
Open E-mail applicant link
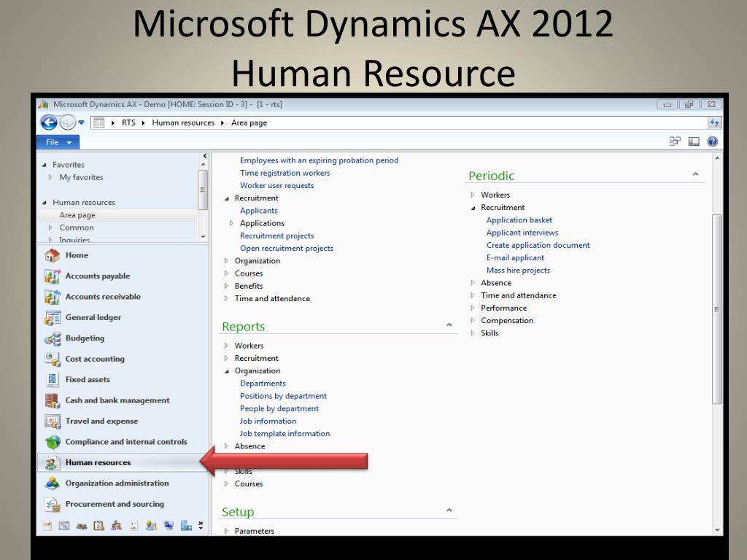click(515, 257)
